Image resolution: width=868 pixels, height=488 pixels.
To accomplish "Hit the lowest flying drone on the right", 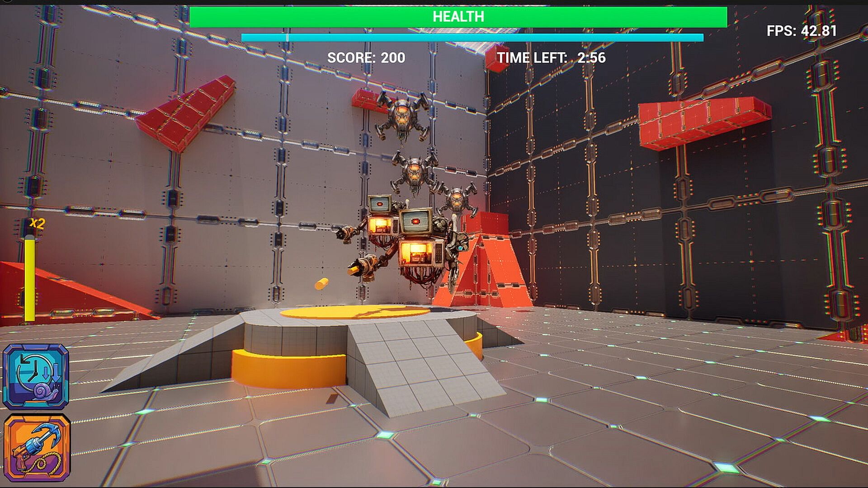I will pos(457,199).
